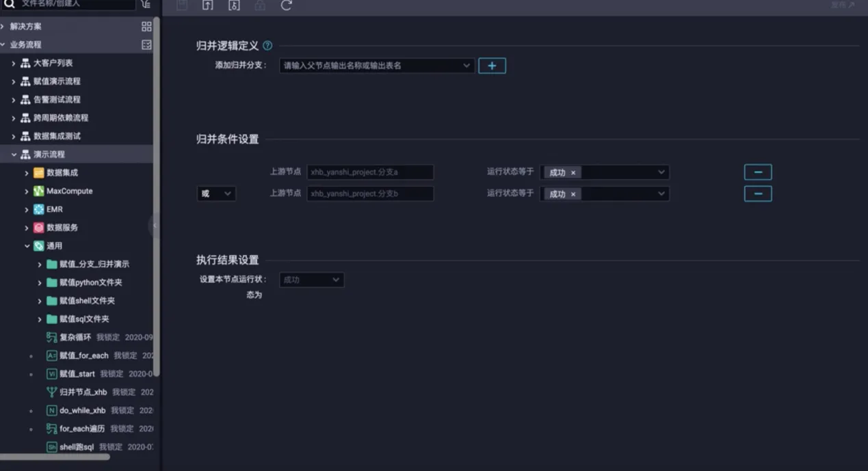868x471 pixels.
Task: Click the xhb_yanshi_project.分支a upstream field
Action: tap(370, 172)
